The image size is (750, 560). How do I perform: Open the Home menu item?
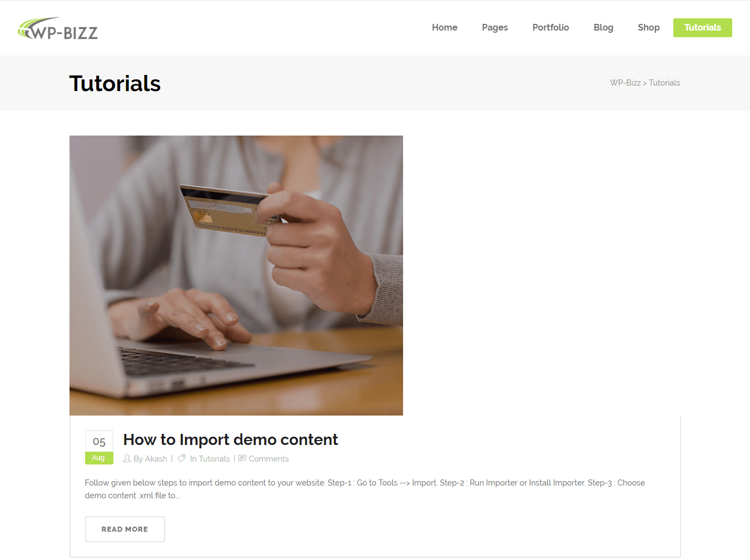pyautogui.click(x=445, y=28)
